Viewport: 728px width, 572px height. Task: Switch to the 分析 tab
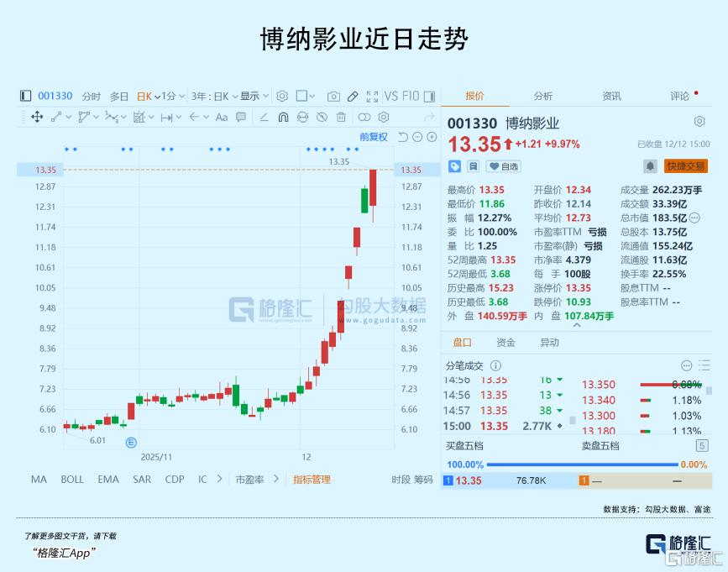coord(543,97)
